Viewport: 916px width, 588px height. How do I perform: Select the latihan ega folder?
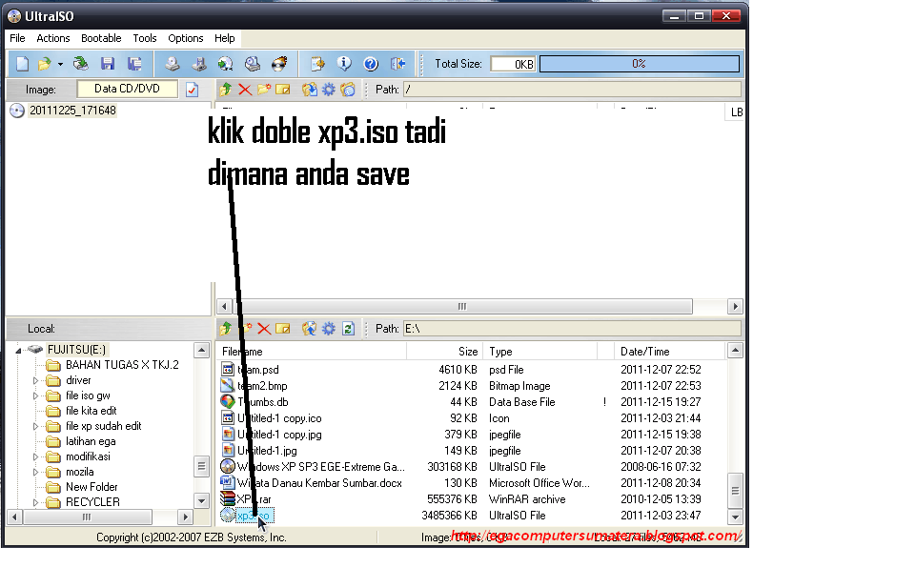[91, 441]
